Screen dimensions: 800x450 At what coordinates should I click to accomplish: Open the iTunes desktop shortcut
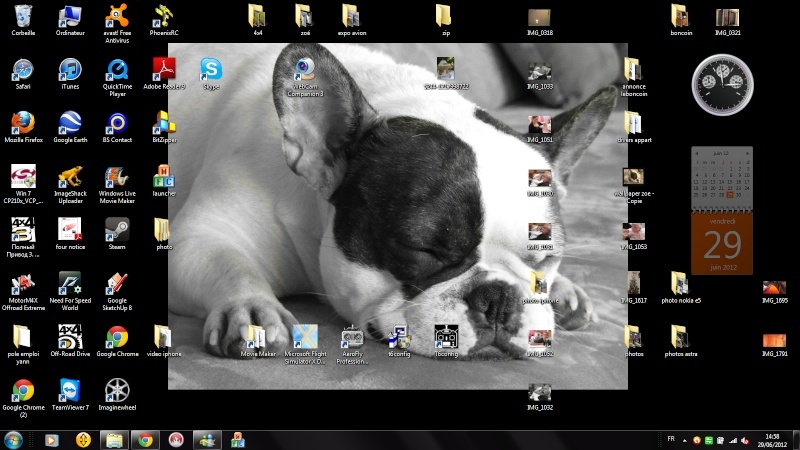(x=70, y=74)
